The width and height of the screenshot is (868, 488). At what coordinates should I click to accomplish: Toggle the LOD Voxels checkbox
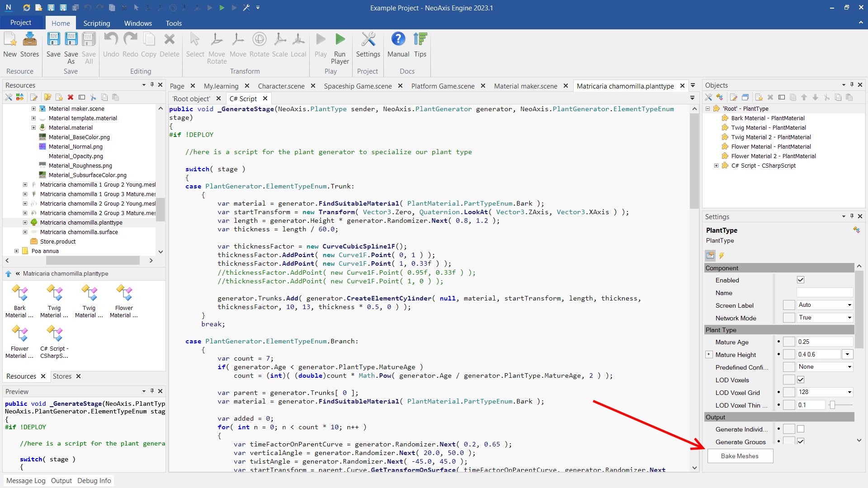pos(801,380)
